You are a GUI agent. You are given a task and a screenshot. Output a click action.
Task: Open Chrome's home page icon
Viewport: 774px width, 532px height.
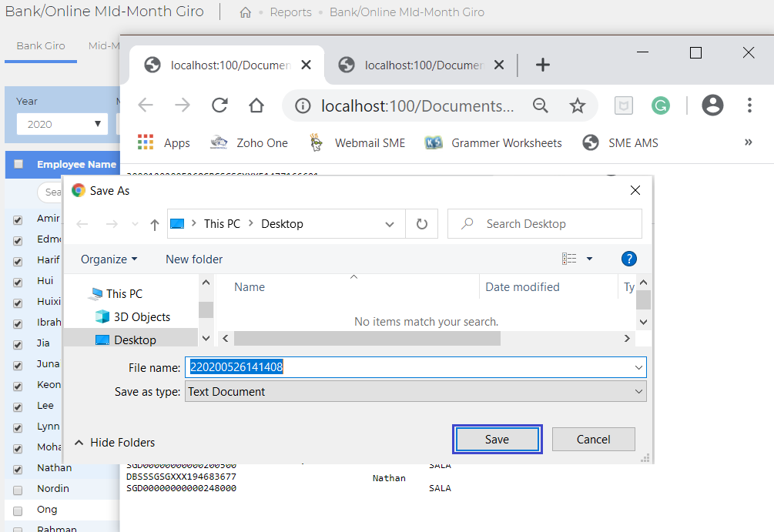[x=256, y=105]
